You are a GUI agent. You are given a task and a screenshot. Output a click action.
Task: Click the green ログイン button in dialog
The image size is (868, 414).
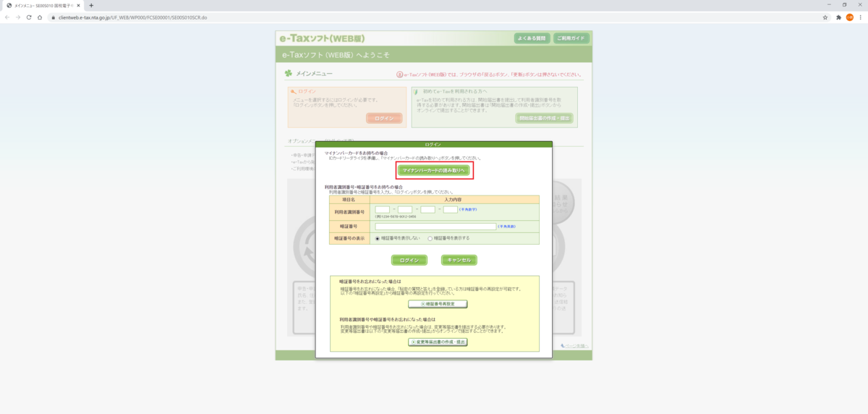(x=409, y=260)
